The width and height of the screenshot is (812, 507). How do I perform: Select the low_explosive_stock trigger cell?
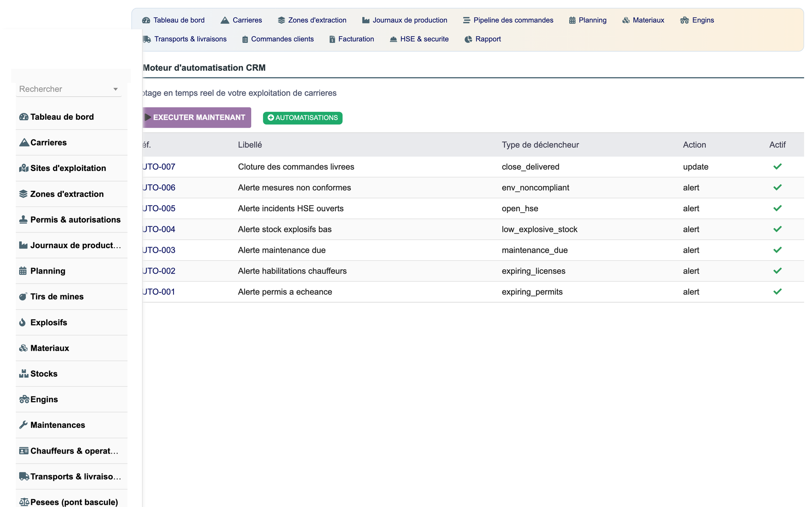pyautogui.click(x=540, y=229)
